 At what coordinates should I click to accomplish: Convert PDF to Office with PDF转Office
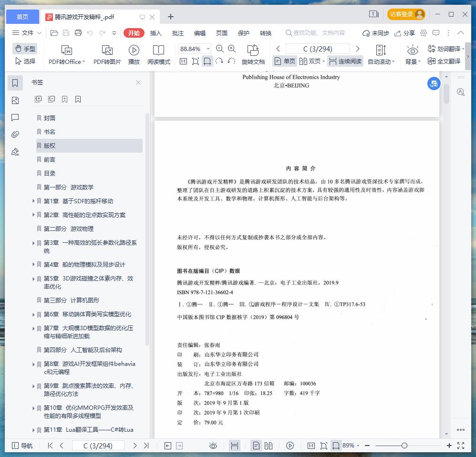(67, 55)
